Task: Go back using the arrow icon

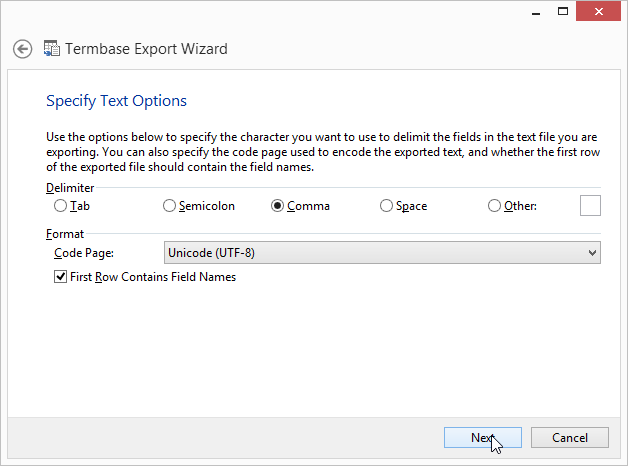Action: click(22, 49)
